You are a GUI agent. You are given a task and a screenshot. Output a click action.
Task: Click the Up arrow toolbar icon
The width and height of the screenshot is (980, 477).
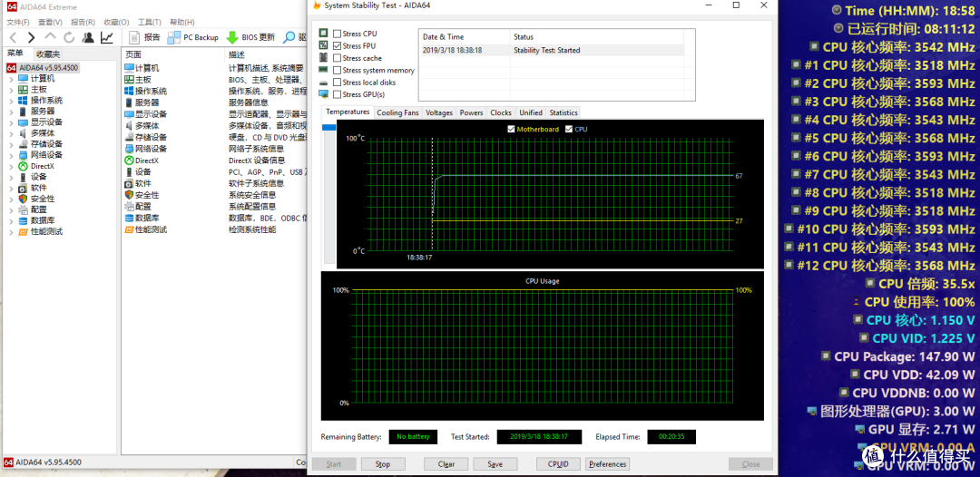(51, 37)
